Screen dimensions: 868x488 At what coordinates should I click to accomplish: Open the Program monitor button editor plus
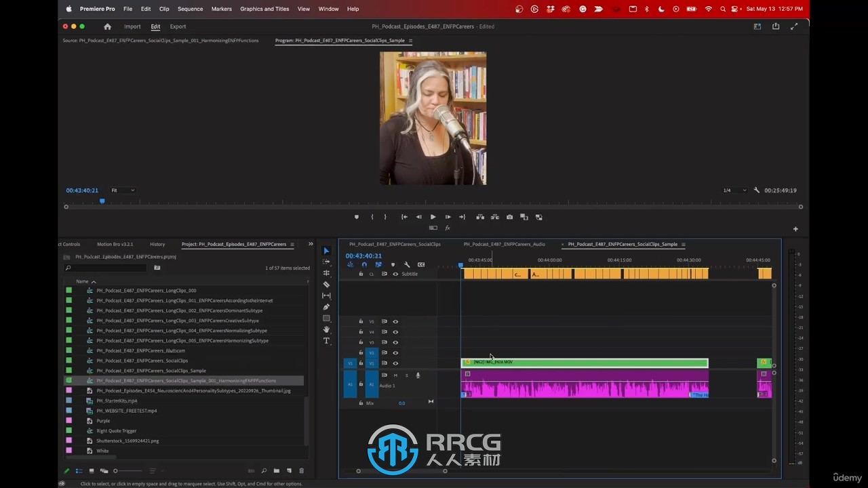coord(795,229)
